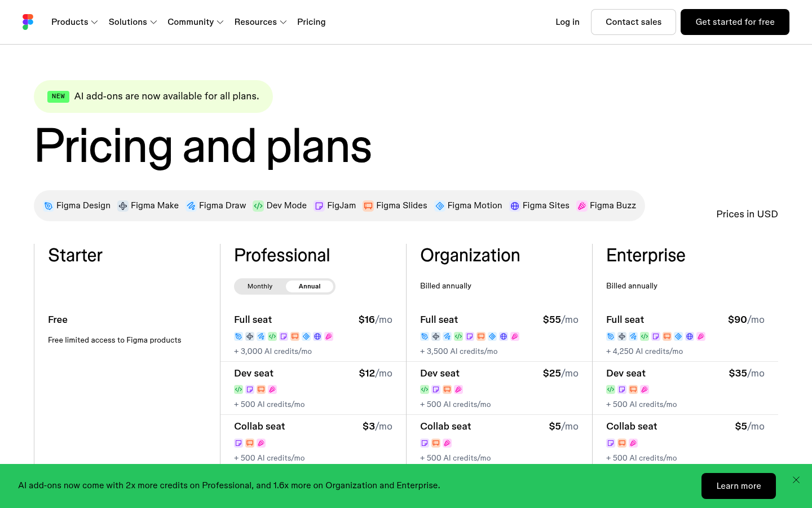
Task: Select Annual billing for Professional plan
Action: point(310,286)
